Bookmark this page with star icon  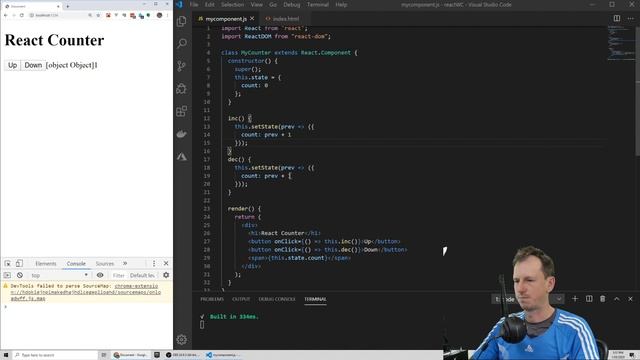[x=98, y=15]
